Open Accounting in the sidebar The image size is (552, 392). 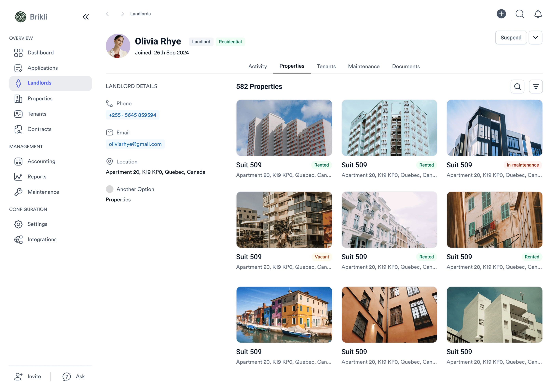tap(41, 161)
